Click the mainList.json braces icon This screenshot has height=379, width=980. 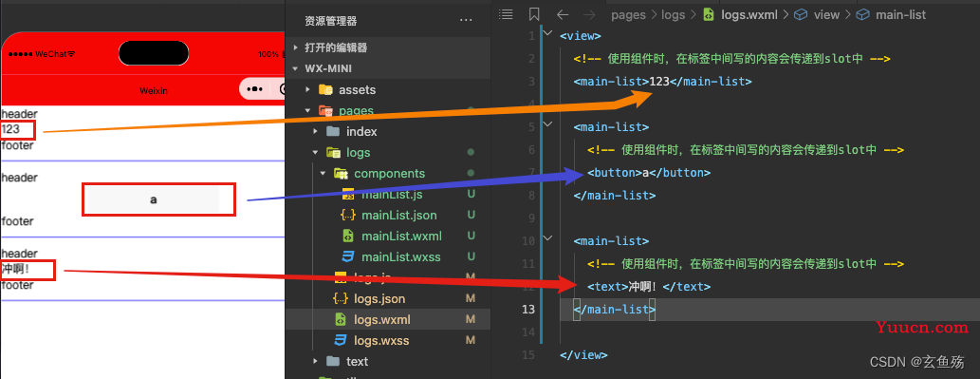348,215
